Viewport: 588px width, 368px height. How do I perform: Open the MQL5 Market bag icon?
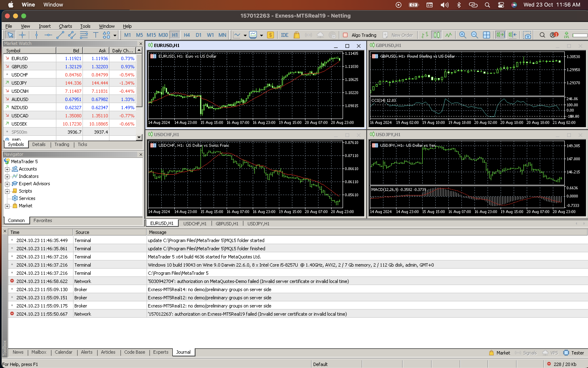tap(296, 35)
